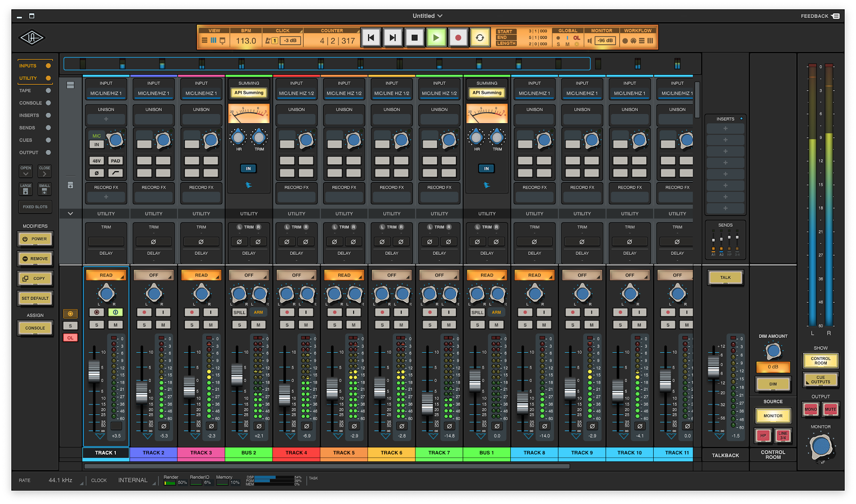Screen dimensions: 856x504
Task: Toggle the TAPE section visibility
Action: click(48, 91)
